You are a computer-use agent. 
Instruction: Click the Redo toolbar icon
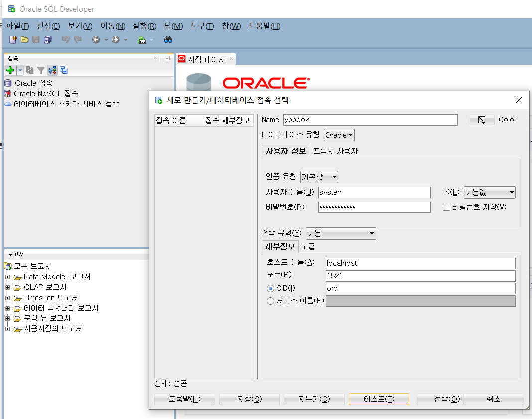coord(78,40)
